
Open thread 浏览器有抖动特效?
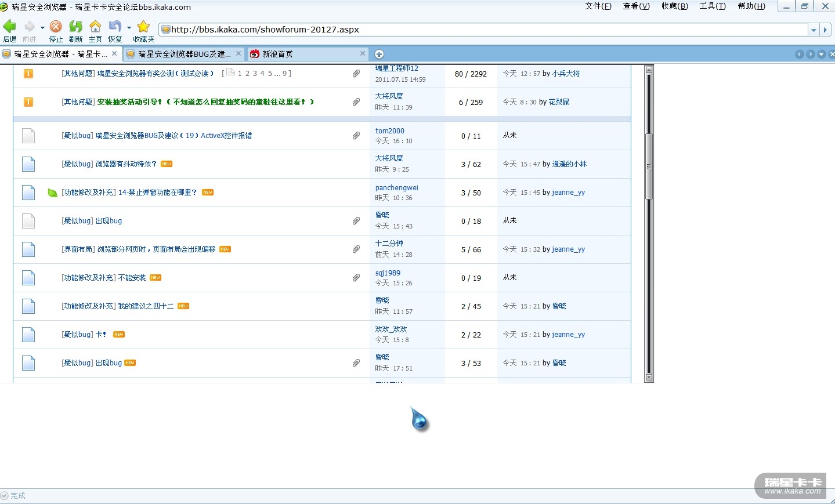pyautogui.click(x=126, y=164)
